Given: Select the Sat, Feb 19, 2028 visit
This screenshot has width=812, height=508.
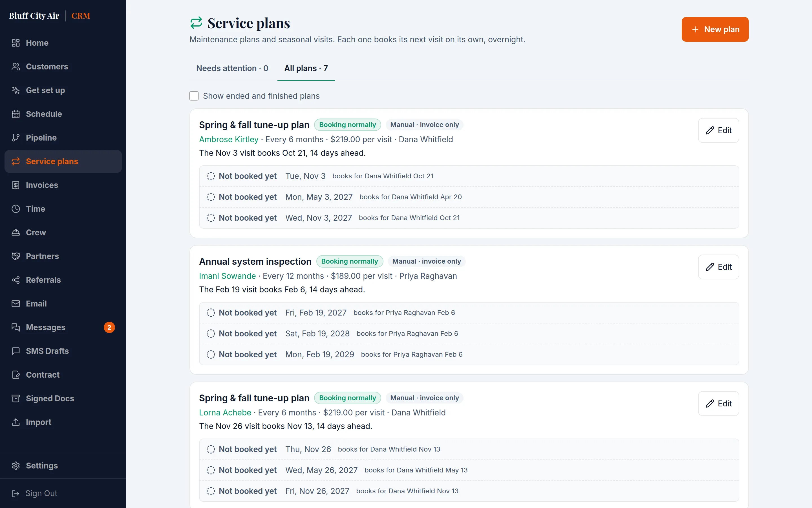Looking at the screenshot, I should (469, 334).
